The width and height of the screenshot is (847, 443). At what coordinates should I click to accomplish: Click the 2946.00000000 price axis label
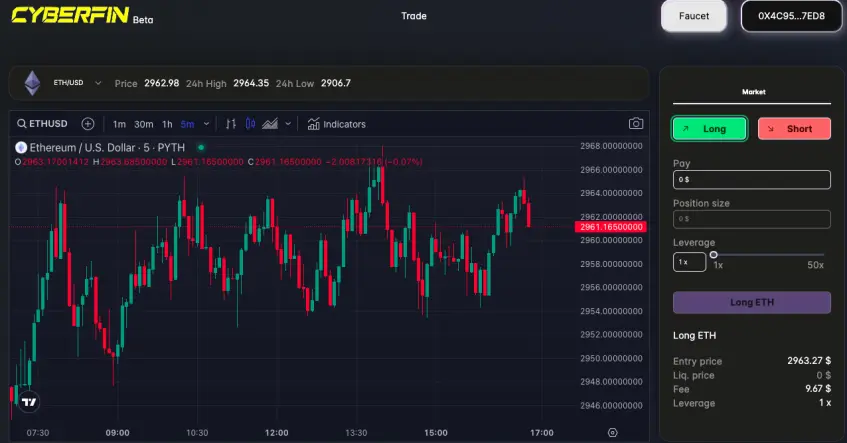pos(611,405)
